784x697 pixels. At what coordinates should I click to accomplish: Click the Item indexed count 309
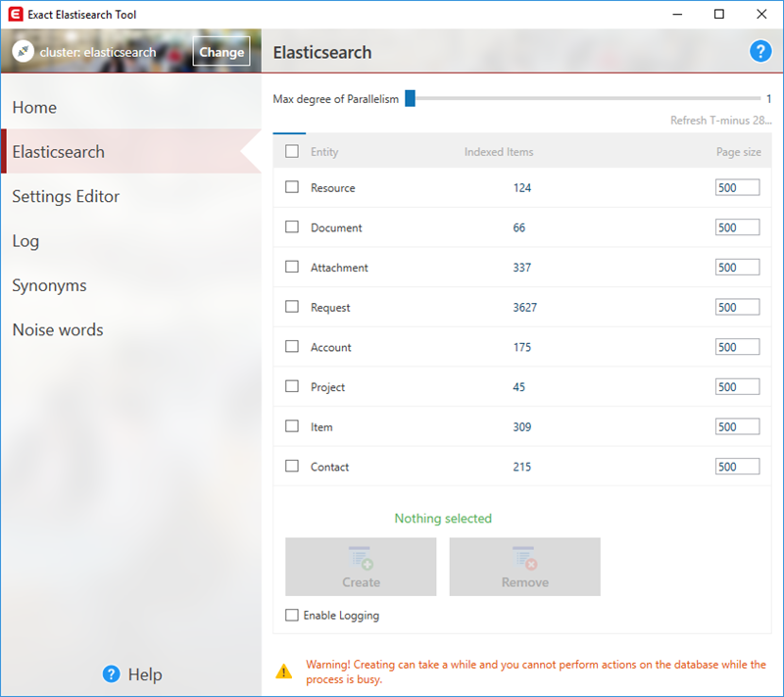[x=521, y=427]
